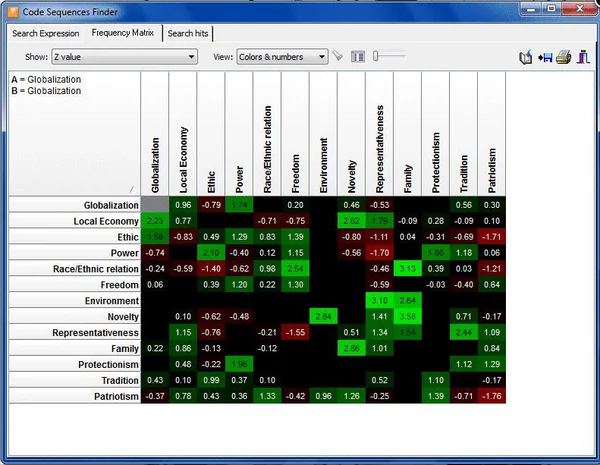Click the 1.74 cell in Globalization row
The width and height of the screenshot is (600, 465).
239,205
